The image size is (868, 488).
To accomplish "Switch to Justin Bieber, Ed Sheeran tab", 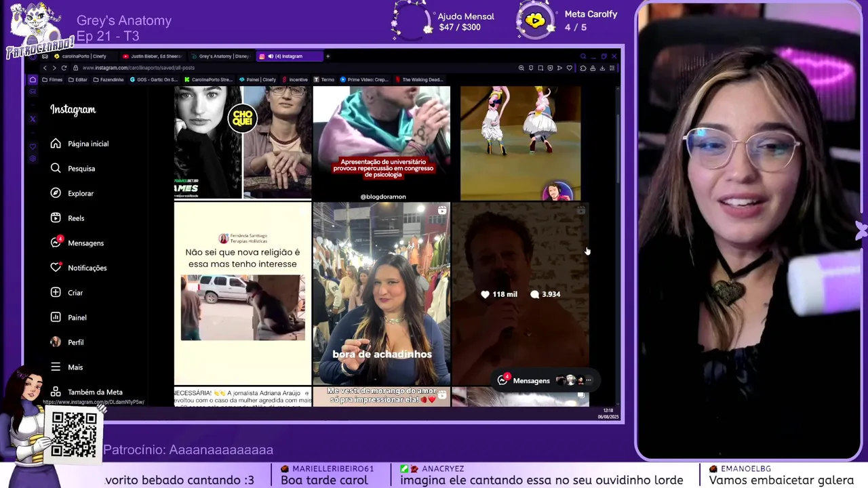I will click(x=152, y=56).
